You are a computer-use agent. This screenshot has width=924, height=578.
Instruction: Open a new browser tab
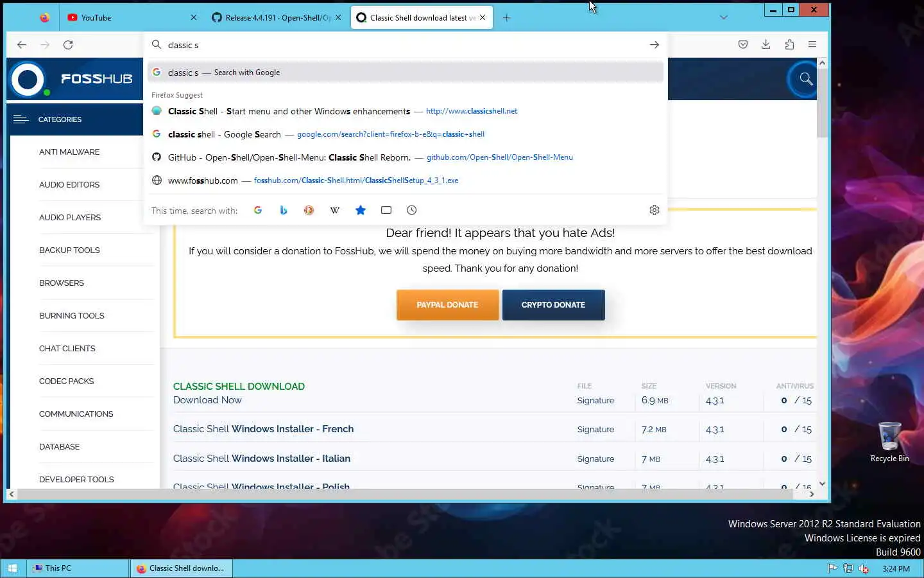(506, 18)
